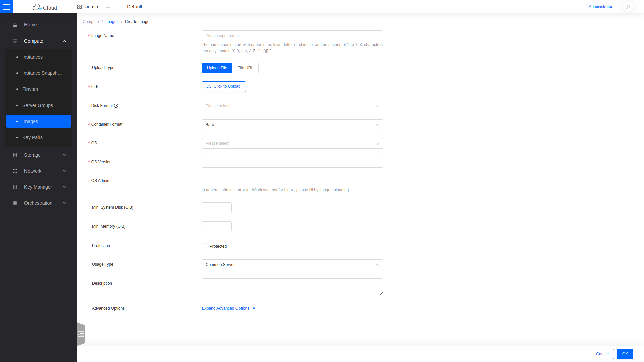644x362 pixels.
Task: Click the Administrator link
Action: (x=600, y=7)
